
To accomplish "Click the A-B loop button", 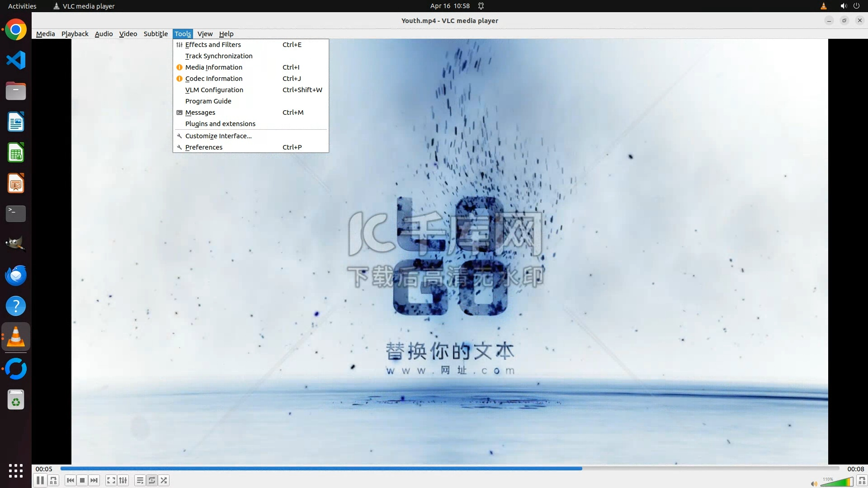I will pos(53,480).
